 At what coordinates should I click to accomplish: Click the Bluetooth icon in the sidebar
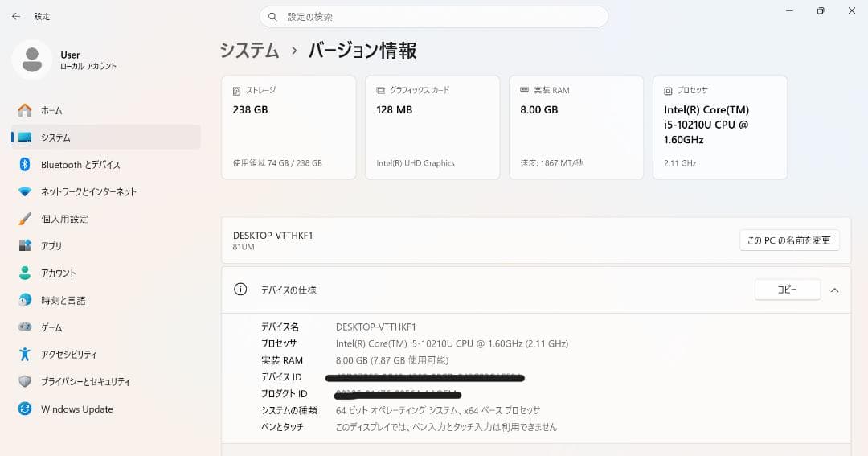(x=25, y=165)
